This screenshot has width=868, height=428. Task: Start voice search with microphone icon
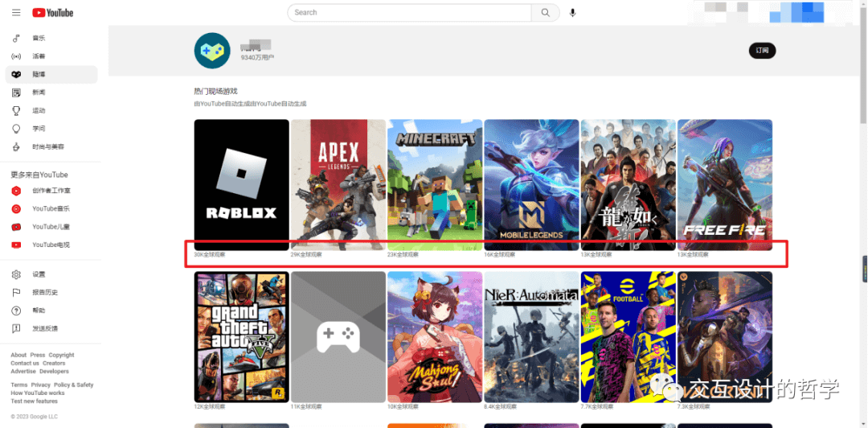point(572,13)
